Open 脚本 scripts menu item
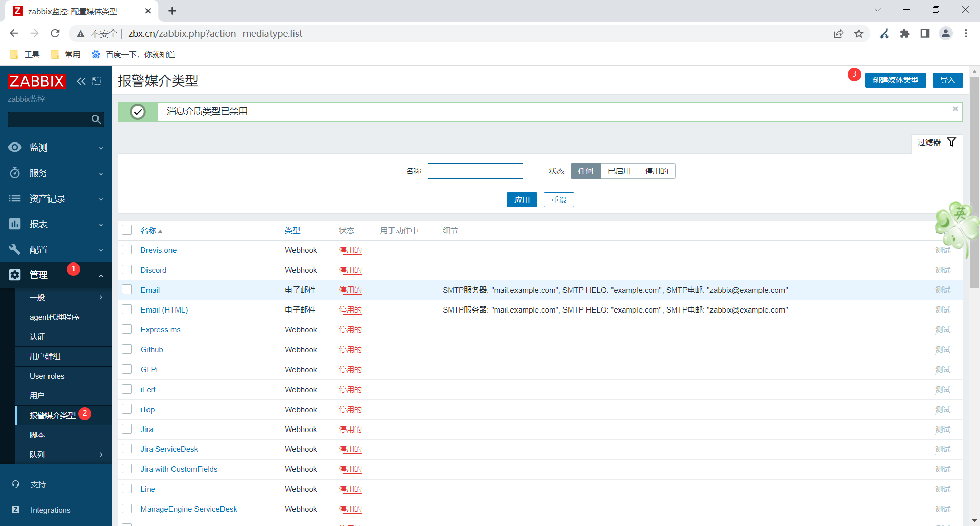The width and height of the screenshot is (980, 526). coord(63,435)
